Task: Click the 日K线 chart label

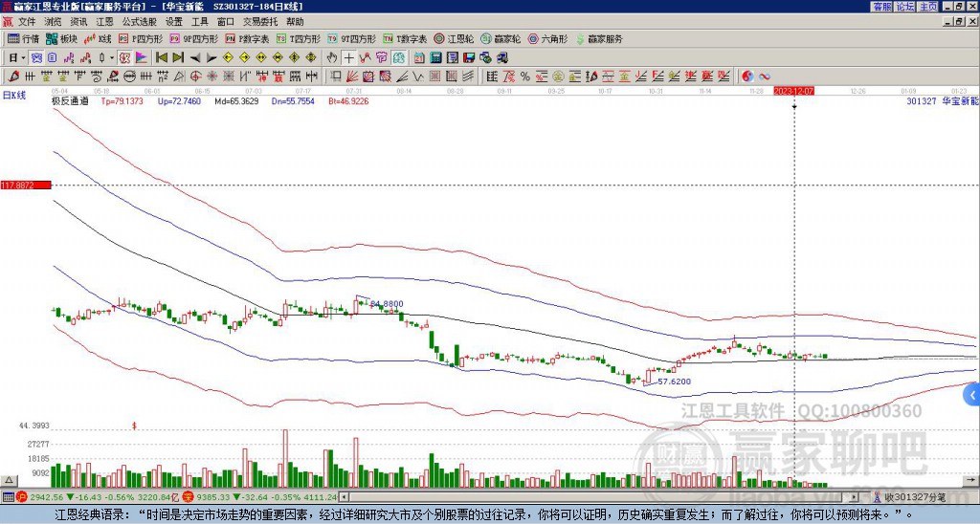Action: click(14, 95)
